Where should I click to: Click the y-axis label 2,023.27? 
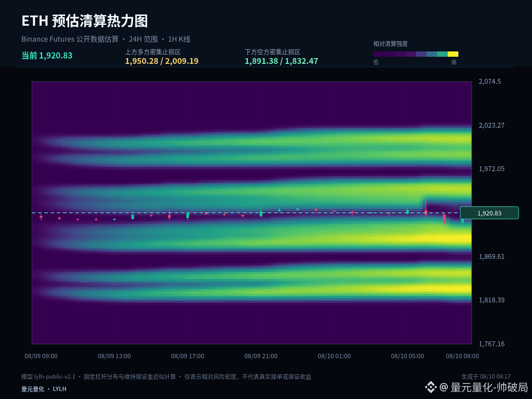pos(492,125)
